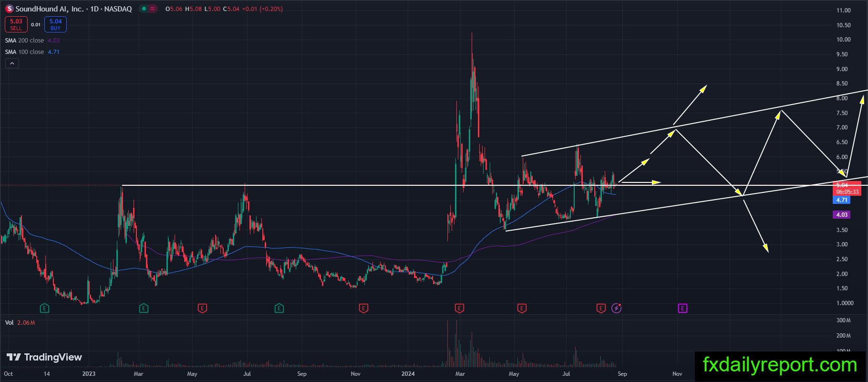Click the TradingView logo
The height and width of the screenshot is (382, 868).
click(x=44, y=357)
